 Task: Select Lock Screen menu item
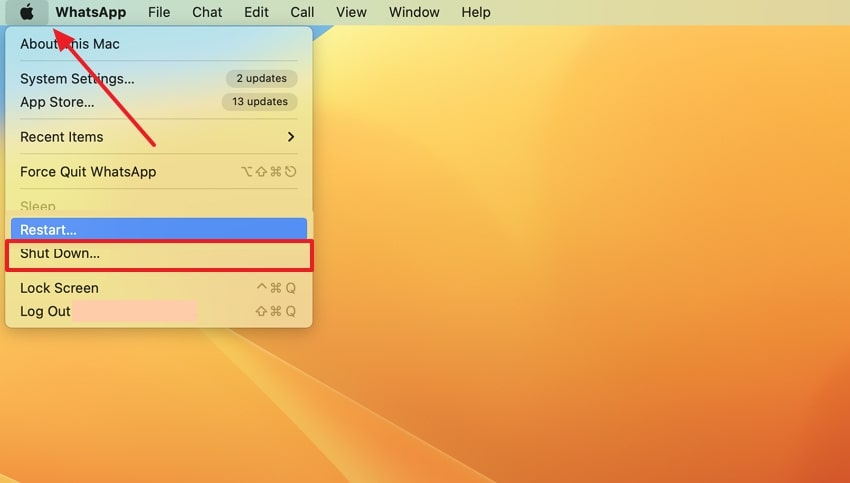pyautogui.click(x=159, y=288)
